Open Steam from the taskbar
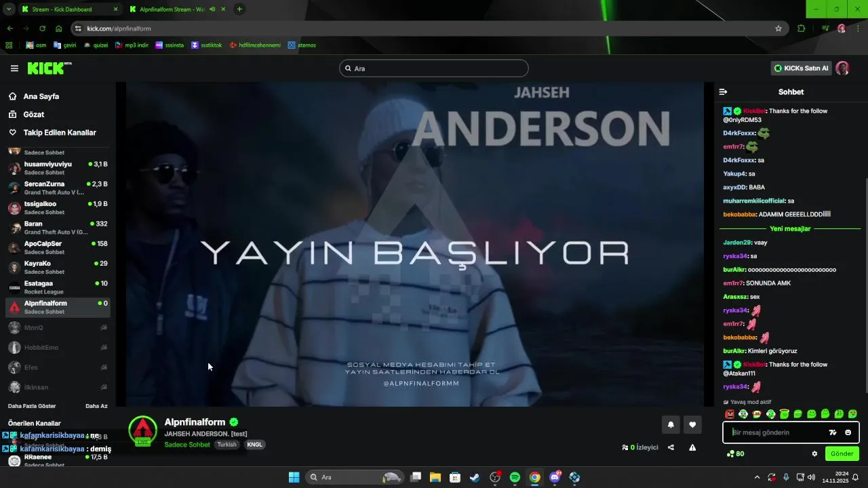Screen dimensions: 868x488 coord(475,477)
